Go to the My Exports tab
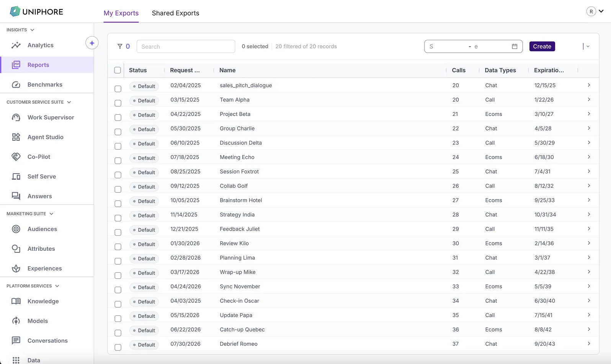 point(121,13)
